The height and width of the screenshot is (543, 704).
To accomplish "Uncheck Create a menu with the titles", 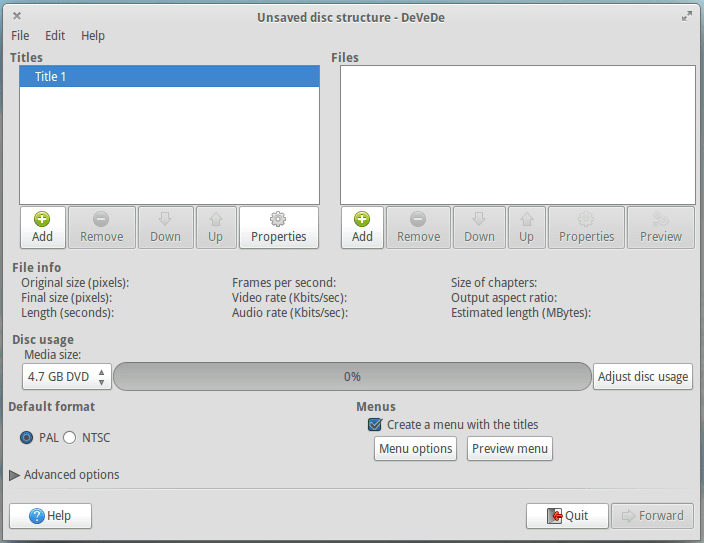I will (x=374, y=424).
